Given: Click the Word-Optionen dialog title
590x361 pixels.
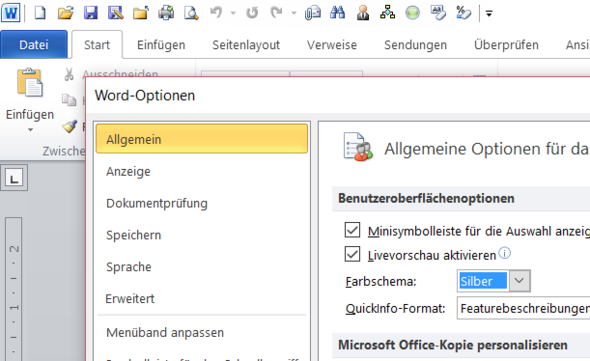Looking at the screenshot, I should pos(145,95).
